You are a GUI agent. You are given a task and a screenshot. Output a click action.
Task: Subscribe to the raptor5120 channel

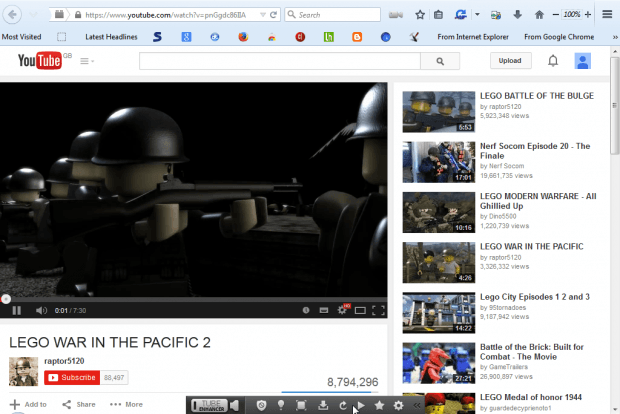coord(71,377)
